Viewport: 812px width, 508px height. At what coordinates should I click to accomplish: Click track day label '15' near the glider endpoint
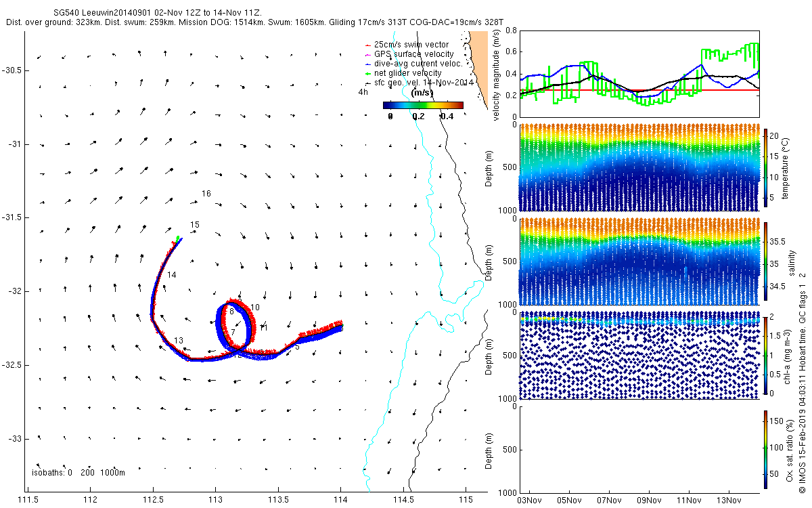pyautogui.click(x=195, y=224)
